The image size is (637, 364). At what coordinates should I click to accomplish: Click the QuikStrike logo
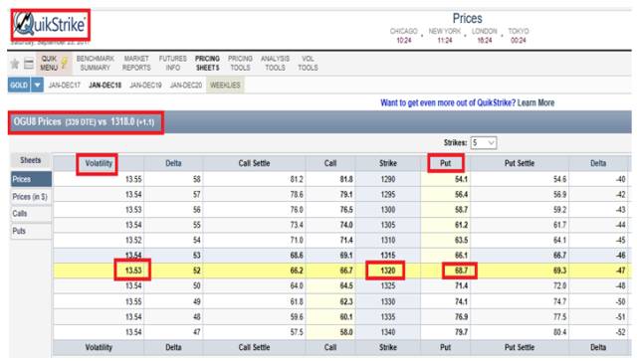click(x=50, y=24)
